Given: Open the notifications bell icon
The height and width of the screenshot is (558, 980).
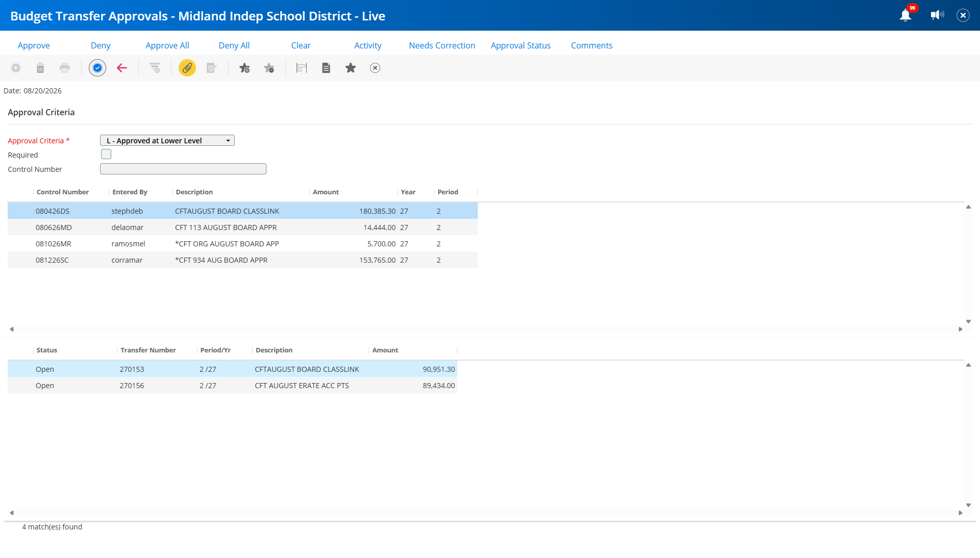Looking at the screenshot, I should tap(905, 15).
